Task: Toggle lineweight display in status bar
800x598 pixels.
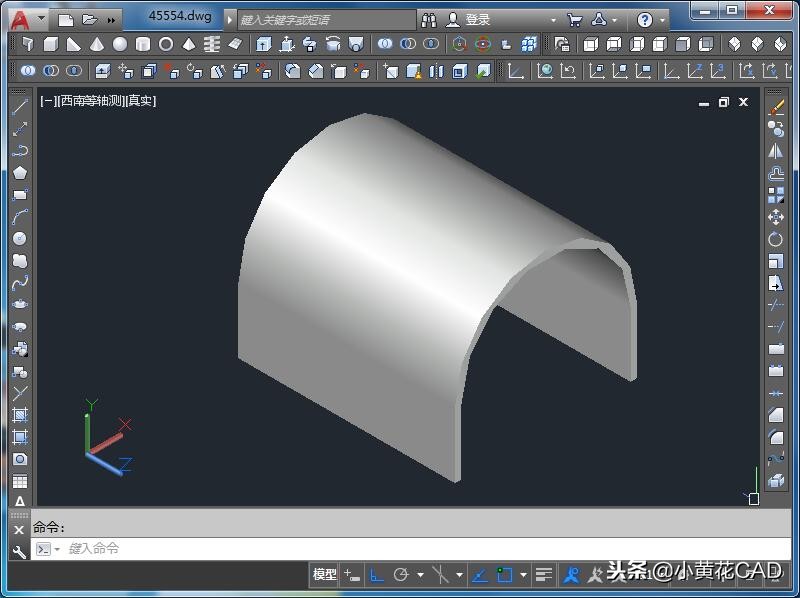Action: (x=543, y=575)
